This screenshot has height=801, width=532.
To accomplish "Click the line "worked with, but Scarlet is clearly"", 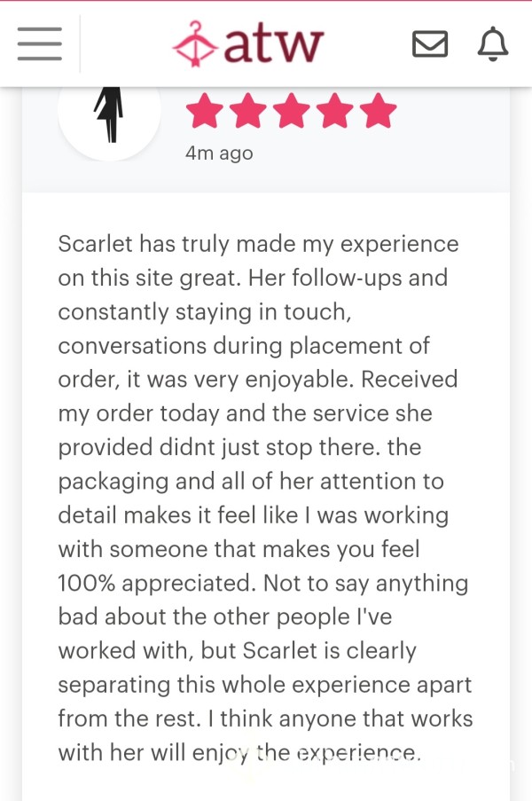I will 237,650.
